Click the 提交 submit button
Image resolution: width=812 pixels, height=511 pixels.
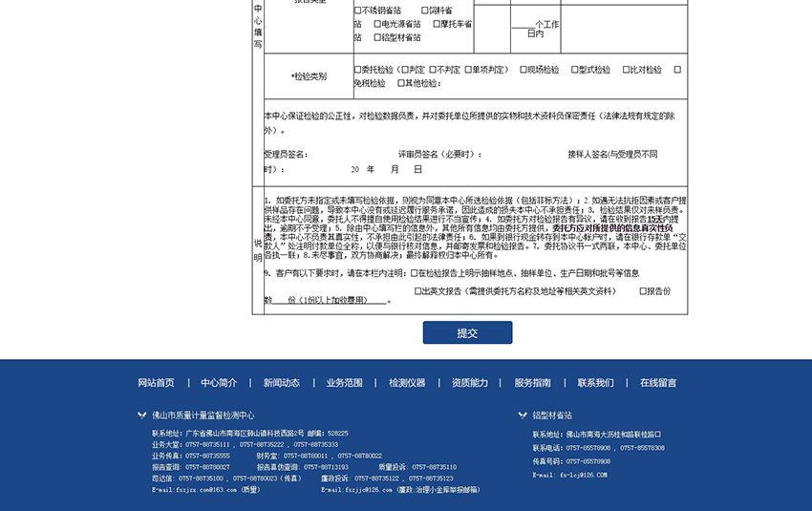(x=467, y=332)
